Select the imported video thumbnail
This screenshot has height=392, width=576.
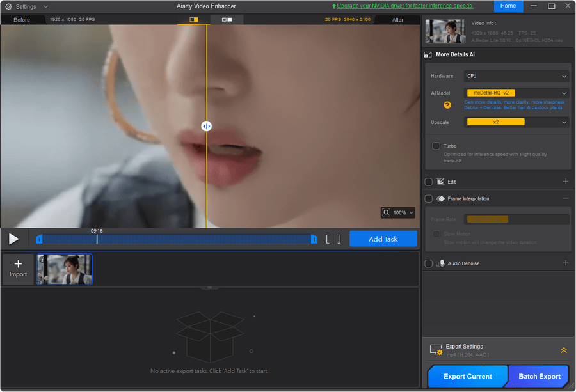(x=65, y=269)
